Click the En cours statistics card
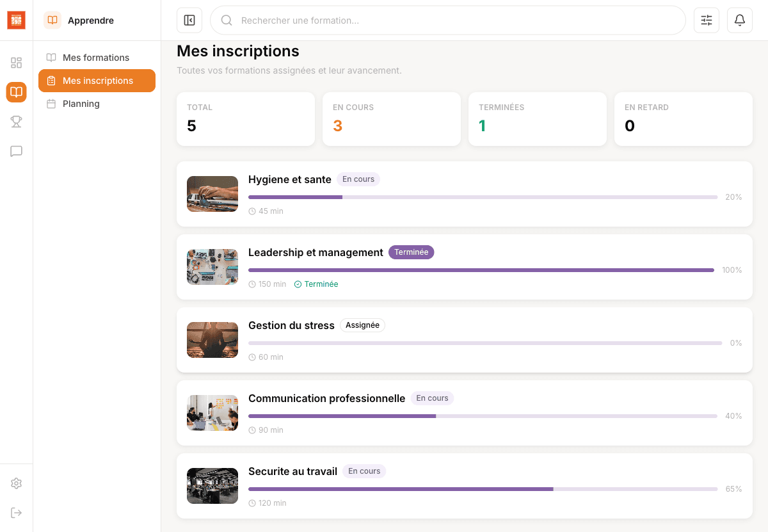 391,119
